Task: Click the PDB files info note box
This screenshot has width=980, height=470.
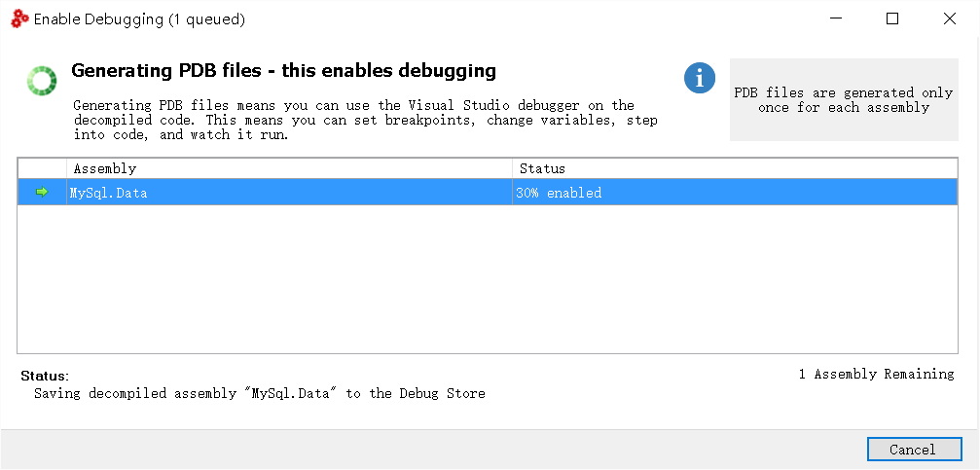Action: click(844, 99)
